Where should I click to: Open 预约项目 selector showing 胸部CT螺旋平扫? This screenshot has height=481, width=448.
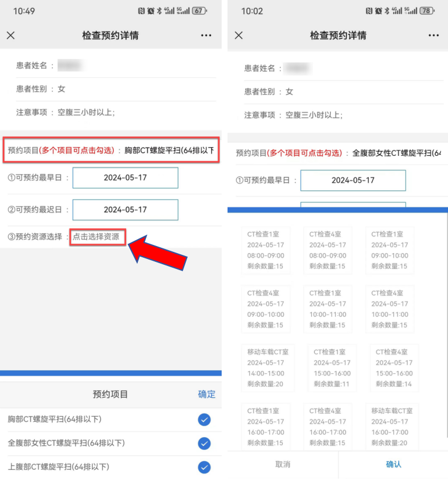(111, 151)
